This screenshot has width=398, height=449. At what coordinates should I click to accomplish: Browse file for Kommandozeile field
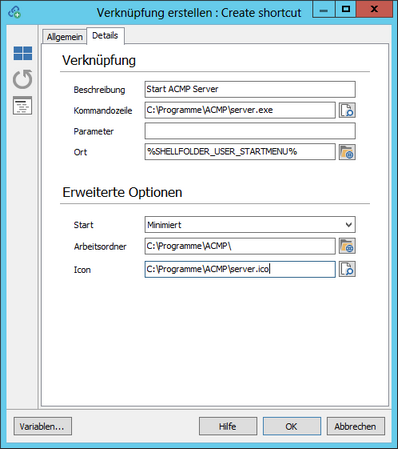point(347,110)
